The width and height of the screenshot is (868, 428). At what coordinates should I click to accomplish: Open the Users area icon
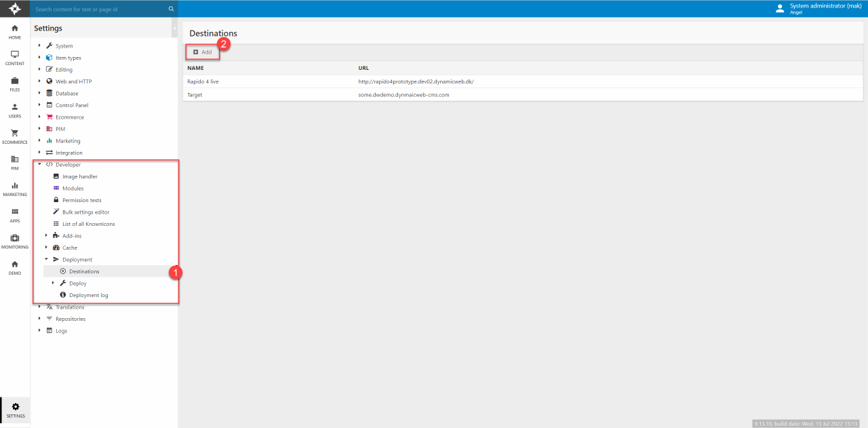pos(15,110)
